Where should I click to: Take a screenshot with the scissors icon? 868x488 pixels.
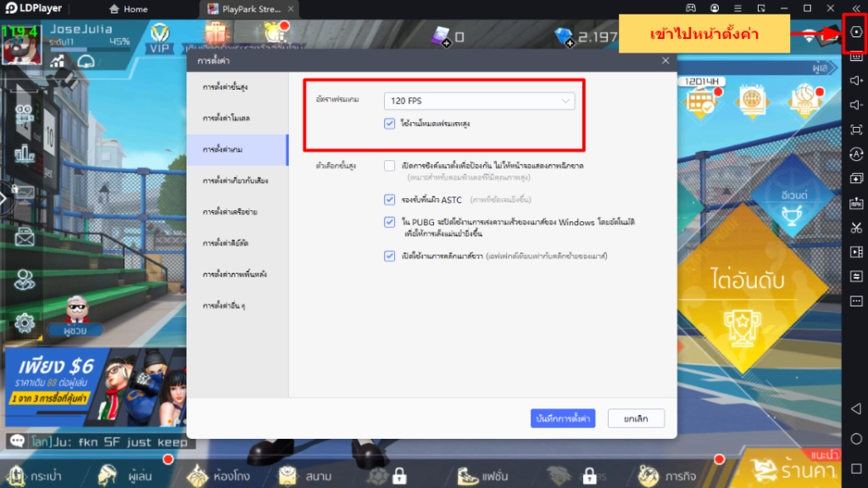pos(856,227)
